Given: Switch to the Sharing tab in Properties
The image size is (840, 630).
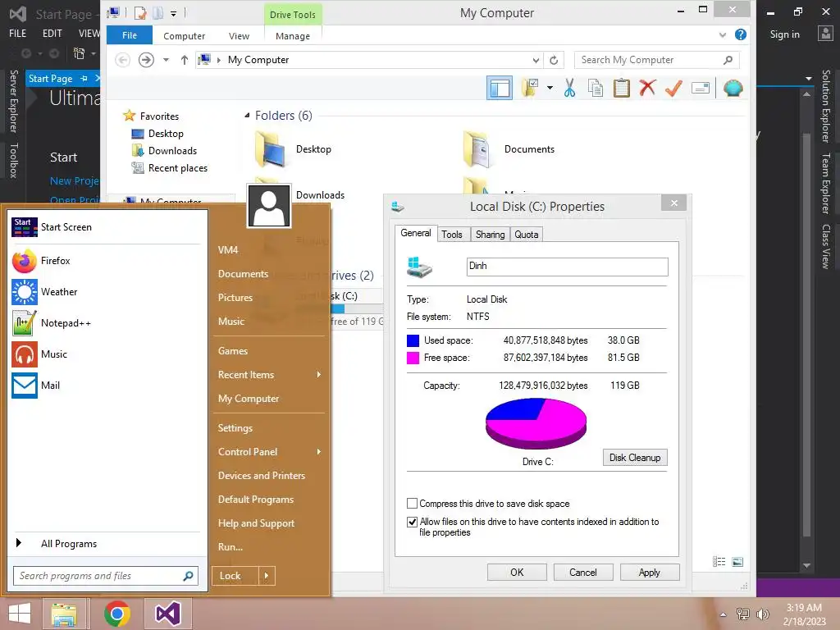Looking at the screenshot, I should pos(491,235).
